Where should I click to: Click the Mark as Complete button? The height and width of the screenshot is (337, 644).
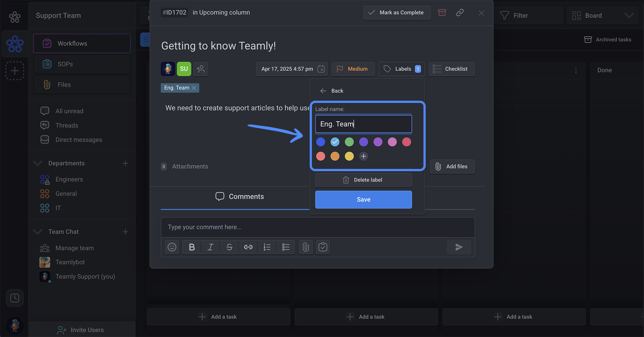397,12
